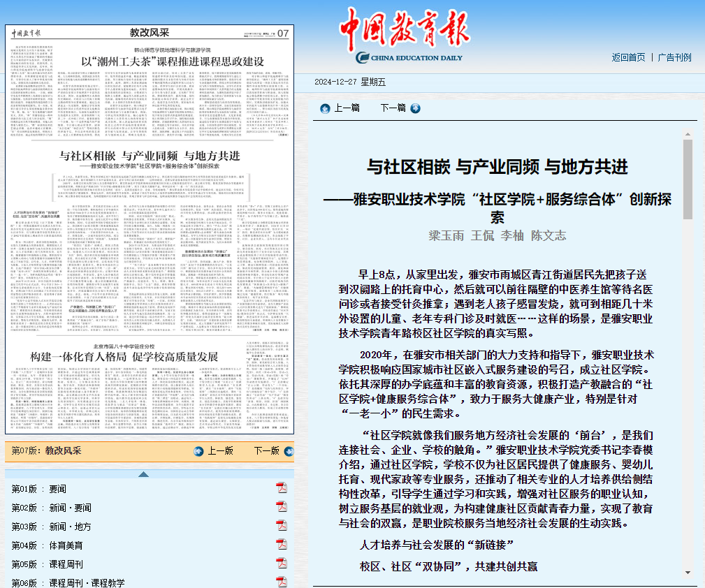The image size is (705, 588).
Task: Select 第03版 新闻·地方 page entry
Action: (x=51, y=527)
